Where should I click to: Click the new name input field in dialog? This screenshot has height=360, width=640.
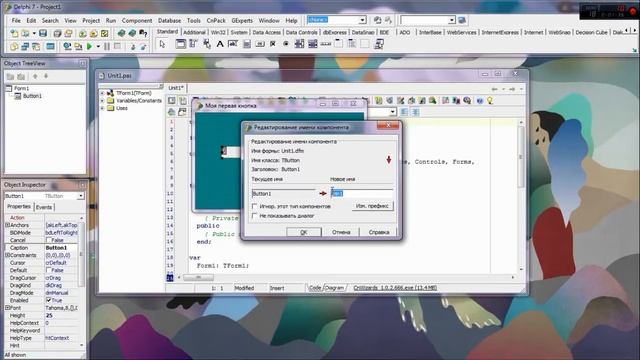362,193
